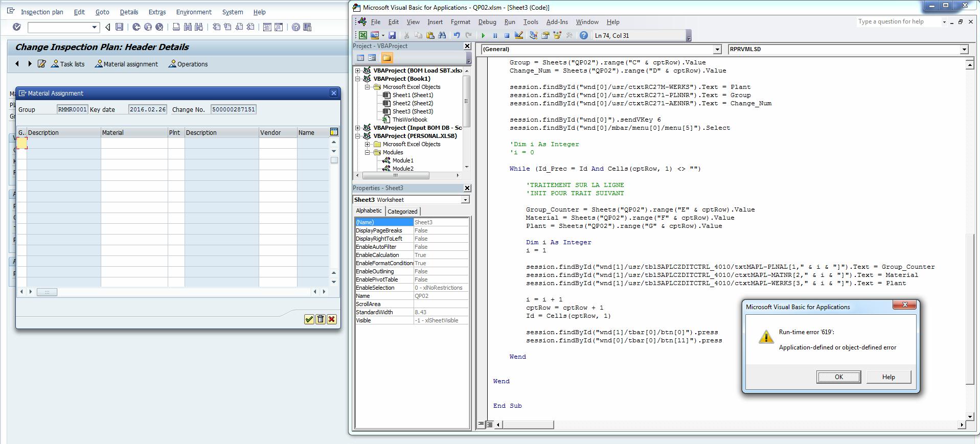Image resolution: width=980 pixels, height=444 pixels.
Task: Cancel Material Assignment with red X button
Action: point(331,319)
